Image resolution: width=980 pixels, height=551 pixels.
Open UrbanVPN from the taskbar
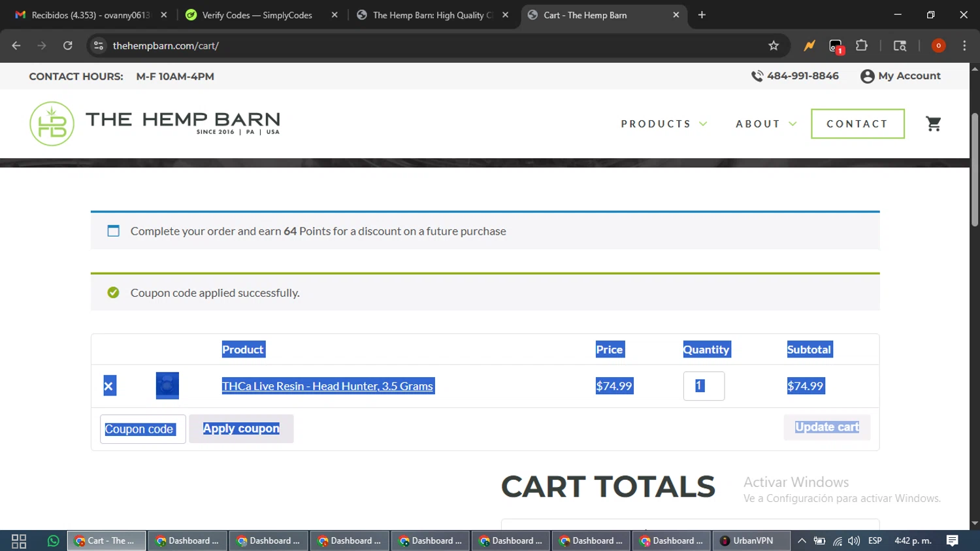[x=750, y=541]
